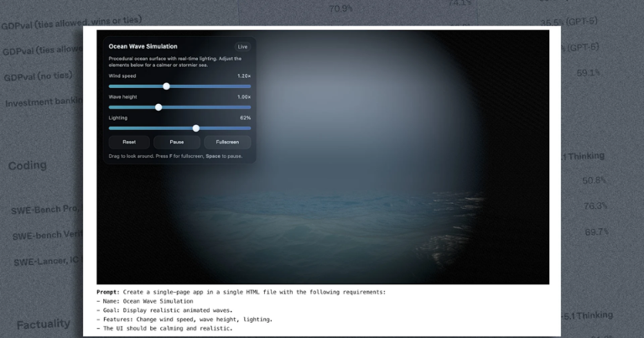Click the ocean waves in the canvas
The width and height of the screenshot is (644, 338).
335,235
